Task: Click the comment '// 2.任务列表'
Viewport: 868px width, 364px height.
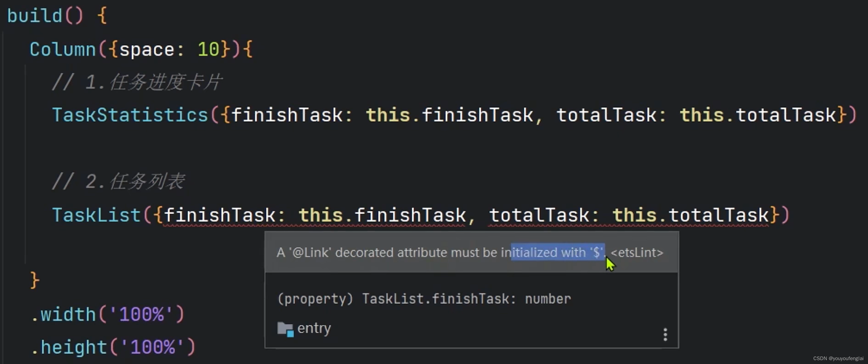Action: [119, 182]
